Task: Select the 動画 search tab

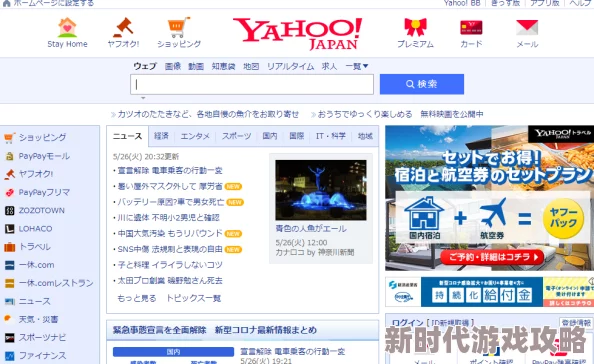Action: coord(196,66)
